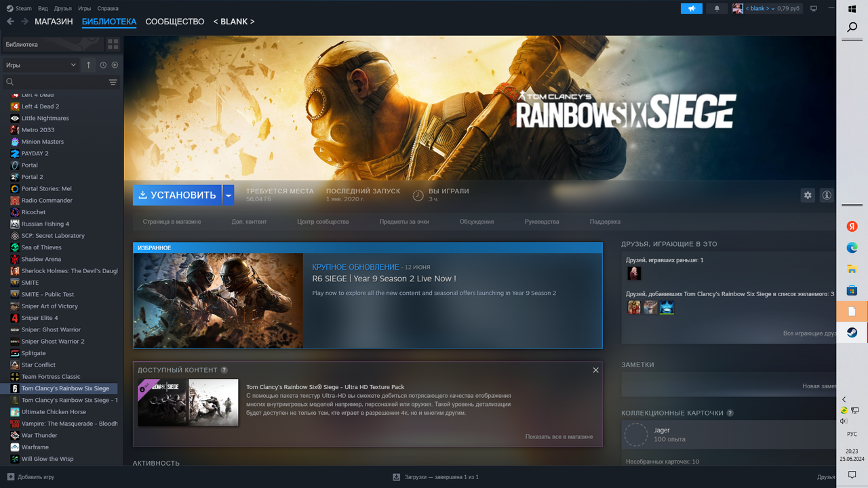Click the back navigation arrow
Image resolution: width=868 pixels, height=488 pixels.
coord(10,22)
